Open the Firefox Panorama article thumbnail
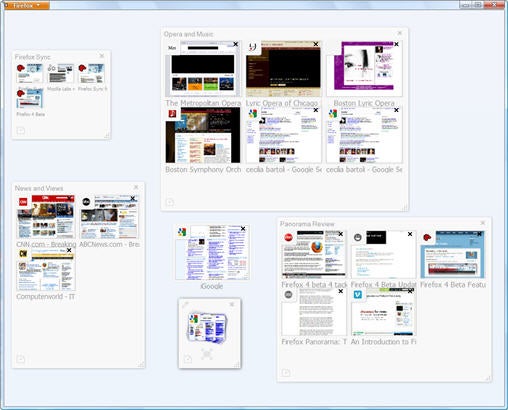 pyautogui.click(x=314, y=312)
